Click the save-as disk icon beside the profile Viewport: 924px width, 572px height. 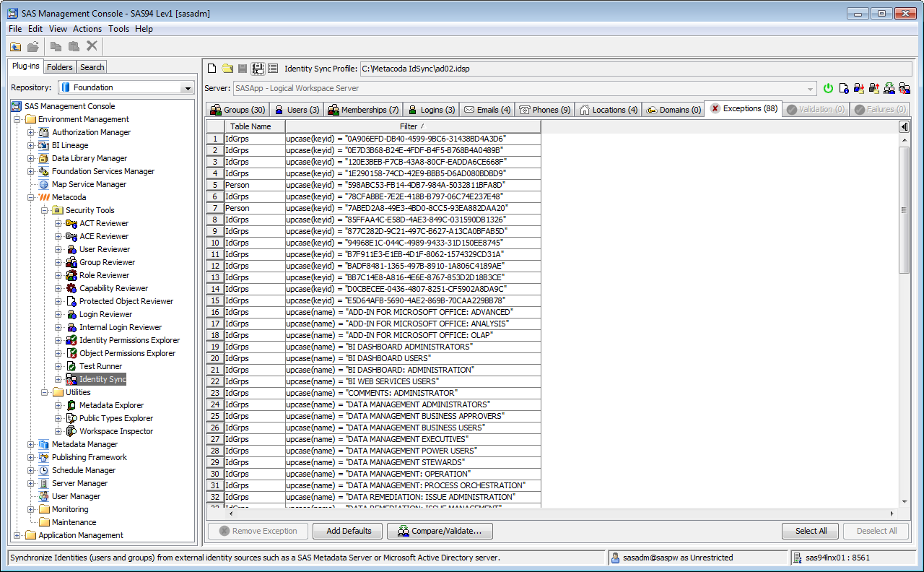pyautogui.click(x=258, y=69)
